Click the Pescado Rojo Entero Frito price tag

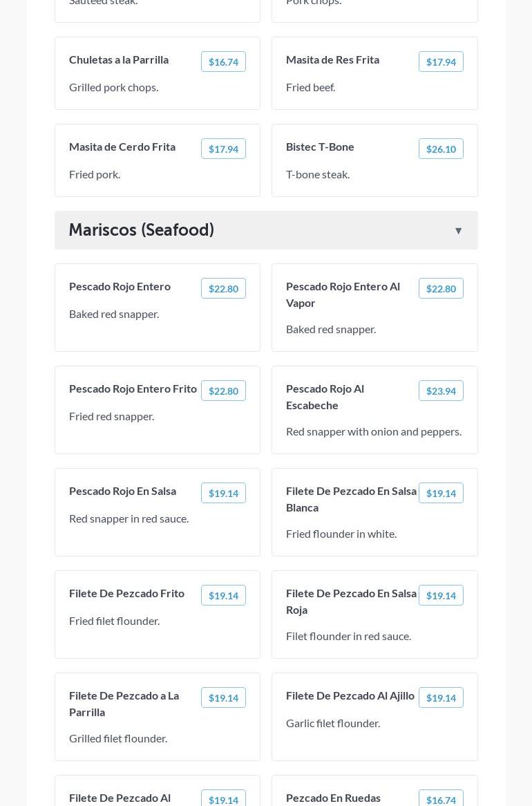pos(223,391)
